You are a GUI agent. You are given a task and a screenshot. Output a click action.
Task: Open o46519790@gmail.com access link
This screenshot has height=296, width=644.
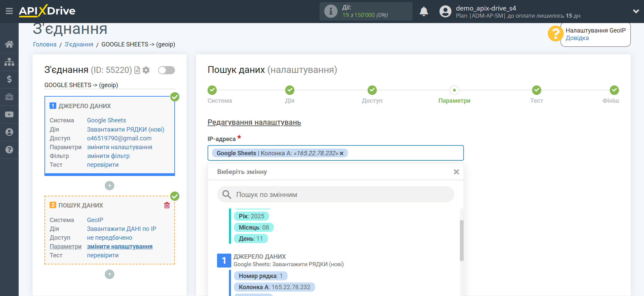tap(119, 138)
